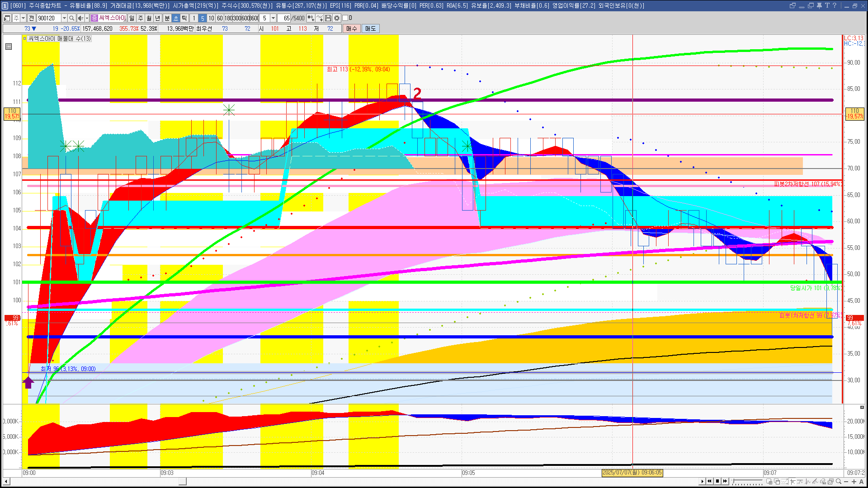Click the grid icon at chart top-left

[9, 47]
